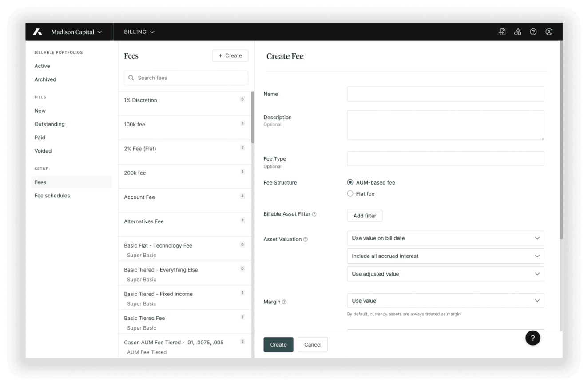Expand the Use value on bill date dropdown
The width and height of the screenshot is (588, 386).
pos(445,238)
